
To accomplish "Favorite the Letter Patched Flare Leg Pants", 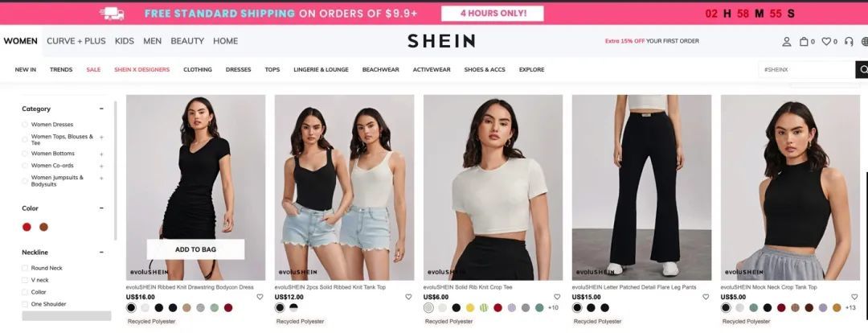I will click(x=706, y=297).
